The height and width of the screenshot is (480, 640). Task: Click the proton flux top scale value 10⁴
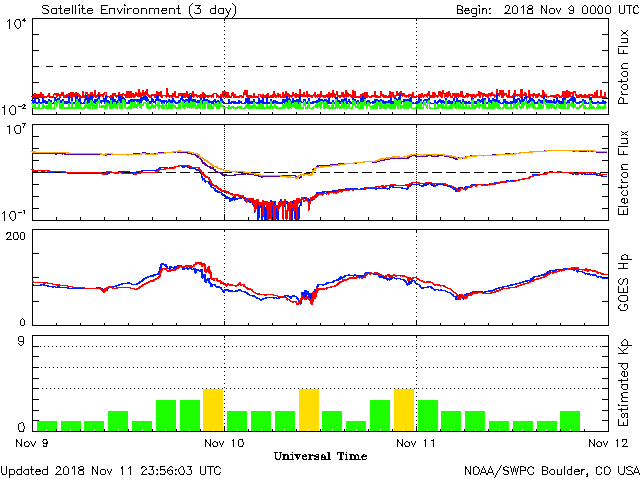coord(16,24)
